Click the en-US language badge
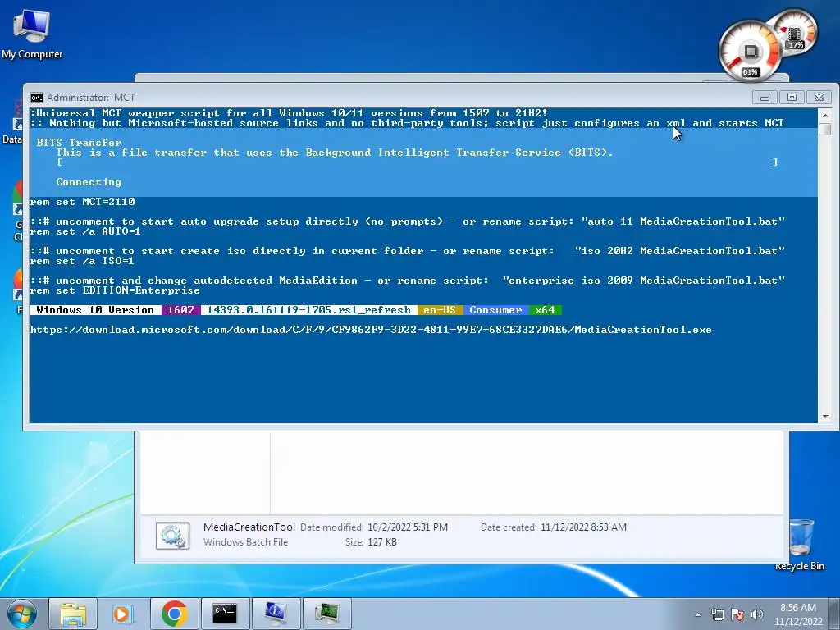This screenshot has height=630, width=840. [440, 310]
